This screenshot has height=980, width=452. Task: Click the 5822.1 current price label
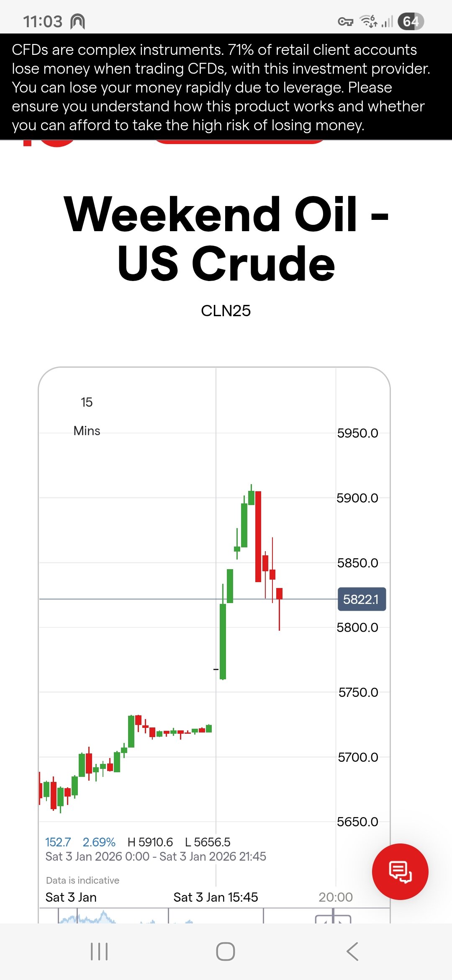[x=361, y=599]
